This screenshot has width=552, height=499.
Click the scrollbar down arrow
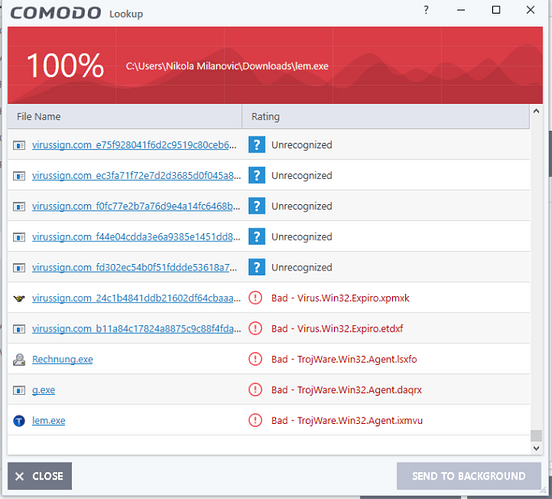point(536,448)
